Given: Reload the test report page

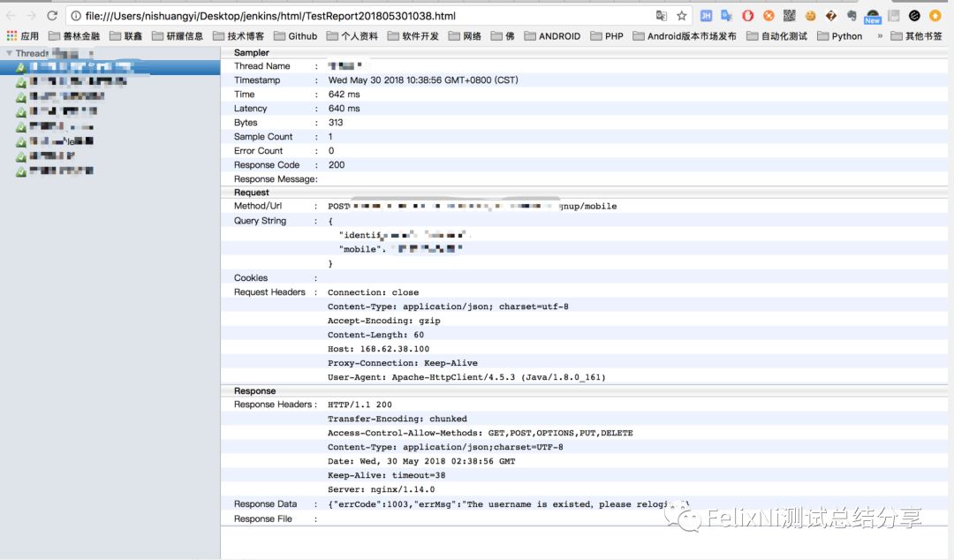Looking at the screenshot, I should coord(52,16).
